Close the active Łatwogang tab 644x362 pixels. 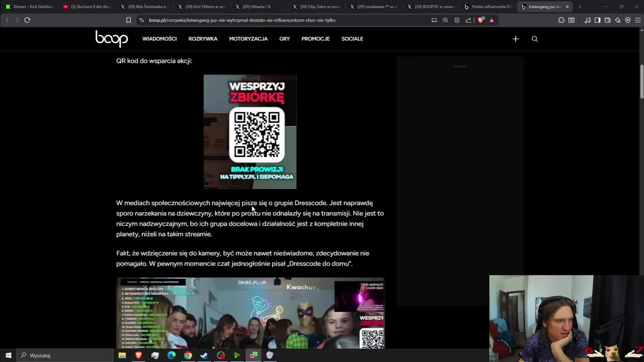point(567,7)
